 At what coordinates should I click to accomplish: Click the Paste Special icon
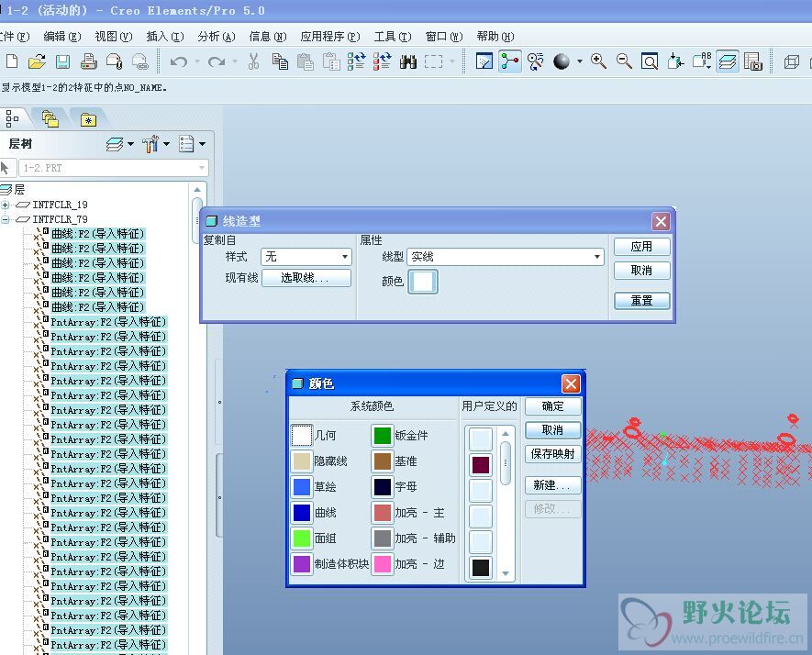pos(331,61)
